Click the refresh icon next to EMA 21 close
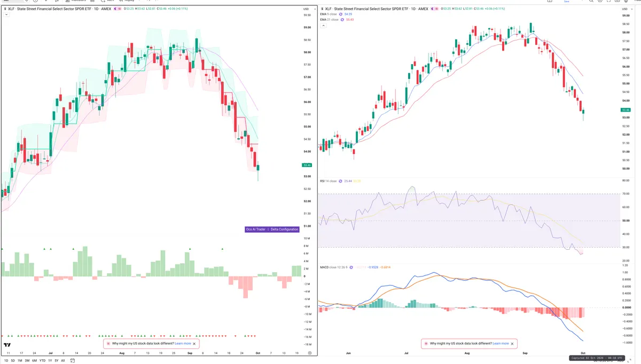The image size is (641, 364). point(342,20)
